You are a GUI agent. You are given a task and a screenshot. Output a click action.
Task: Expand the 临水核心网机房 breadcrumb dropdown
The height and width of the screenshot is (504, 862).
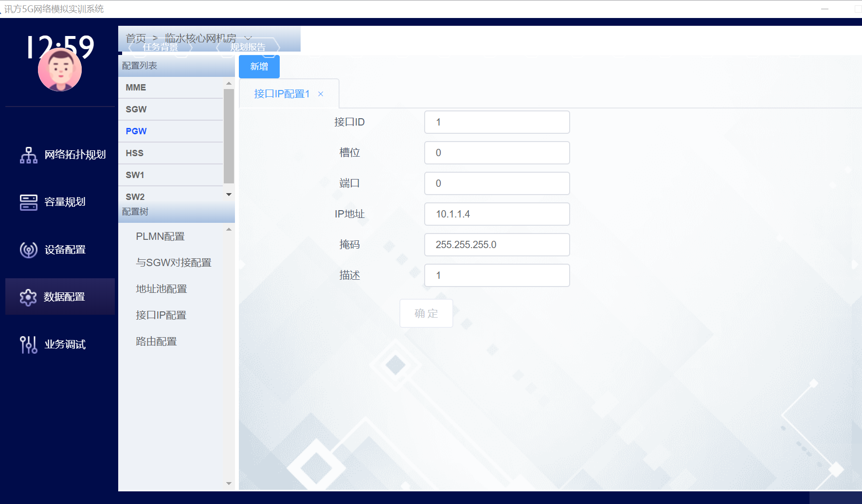click(x=248, y=38)
